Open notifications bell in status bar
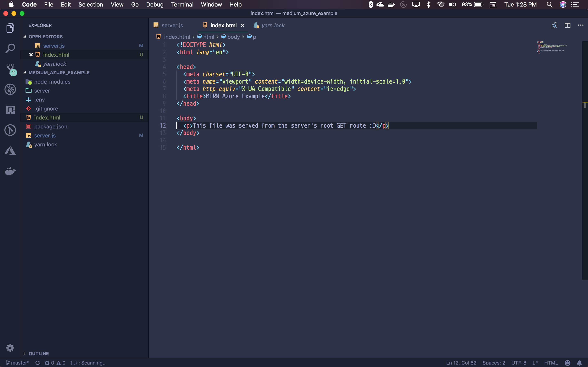 tap(579, 363)
